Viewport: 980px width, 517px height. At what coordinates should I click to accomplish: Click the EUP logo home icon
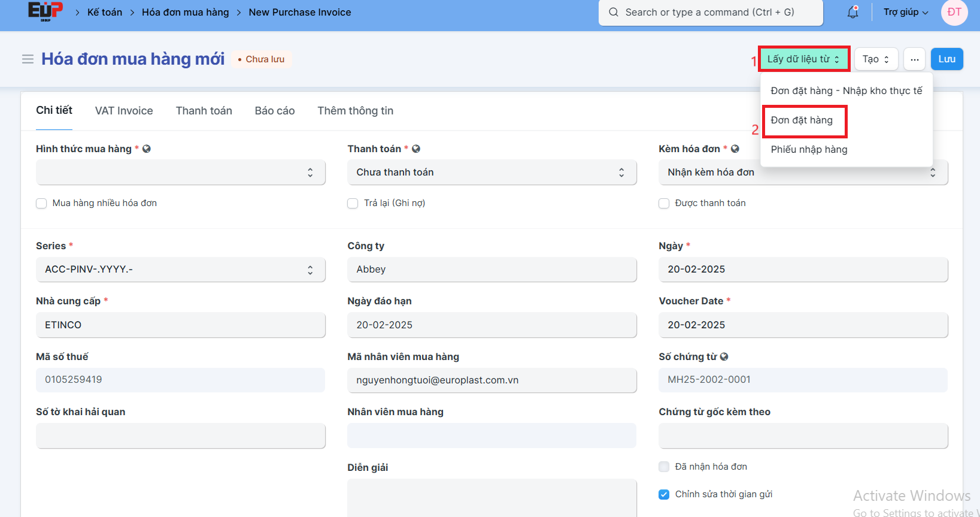(x=45, y=11)
